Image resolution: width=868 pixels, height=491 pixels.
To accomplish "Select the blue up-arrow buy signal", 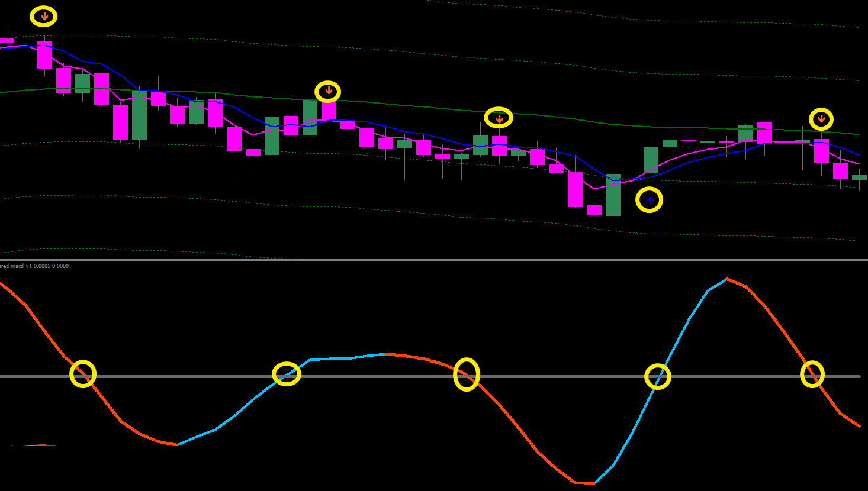I will pos(650,201).
